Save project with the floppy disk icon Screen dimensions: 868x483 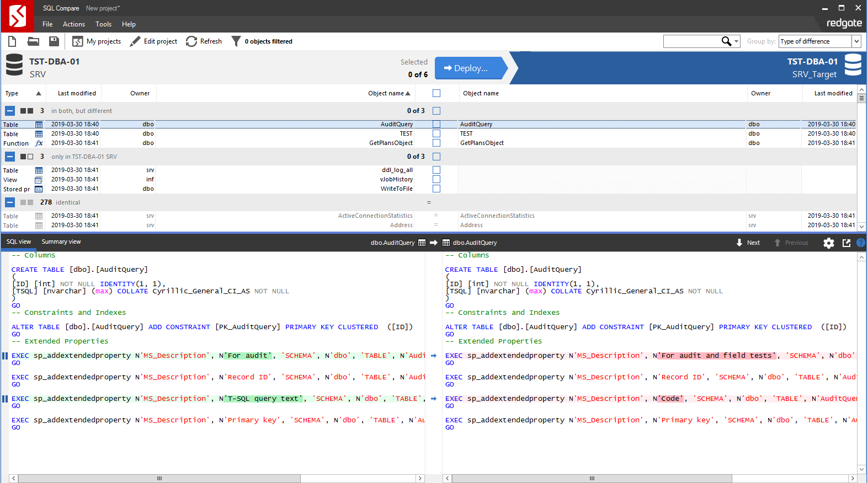[54, 41]
